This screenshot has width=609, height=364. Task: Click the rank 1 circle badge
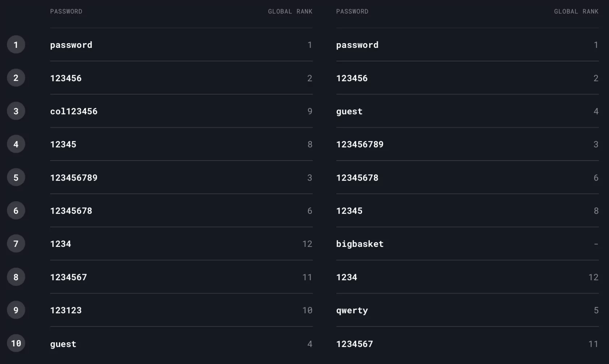tap(16, 45)
